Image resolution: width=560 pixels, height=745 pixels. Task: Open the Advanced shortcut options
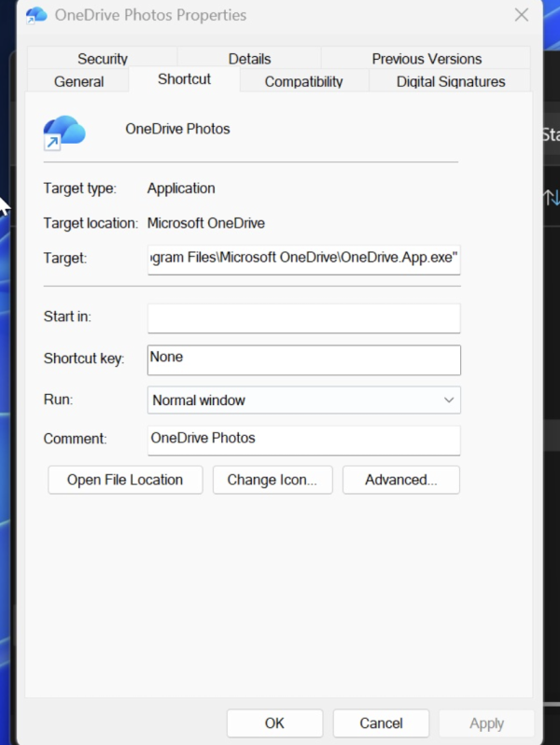click(401, 480)
